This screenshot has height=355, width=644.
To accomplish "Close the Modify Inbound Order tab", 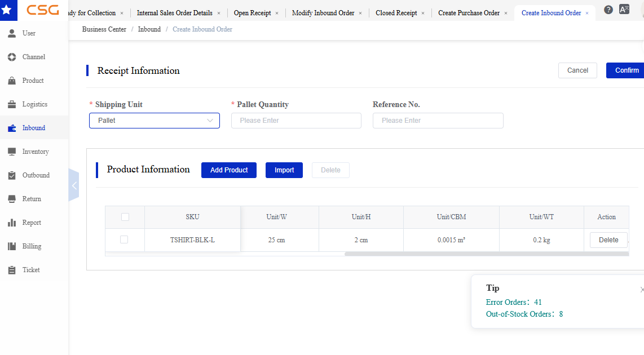I will coord(360,13).
